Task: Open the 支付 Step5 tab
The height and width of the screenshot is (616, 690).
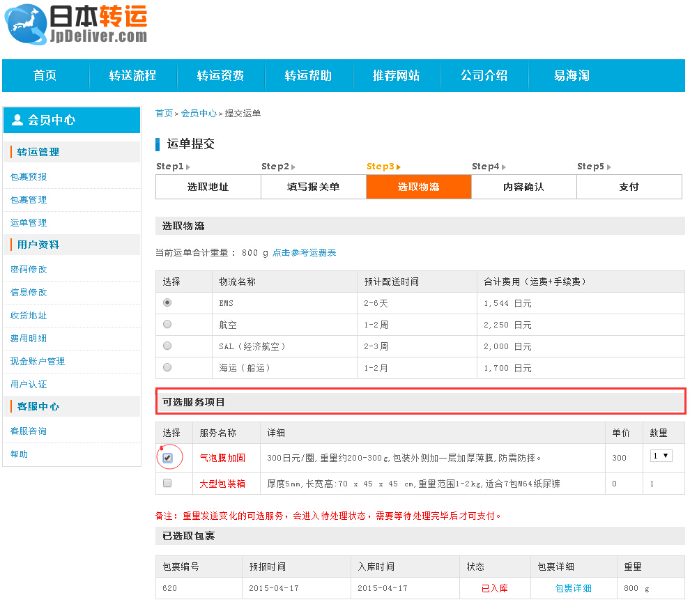Action: click(629, 186)
